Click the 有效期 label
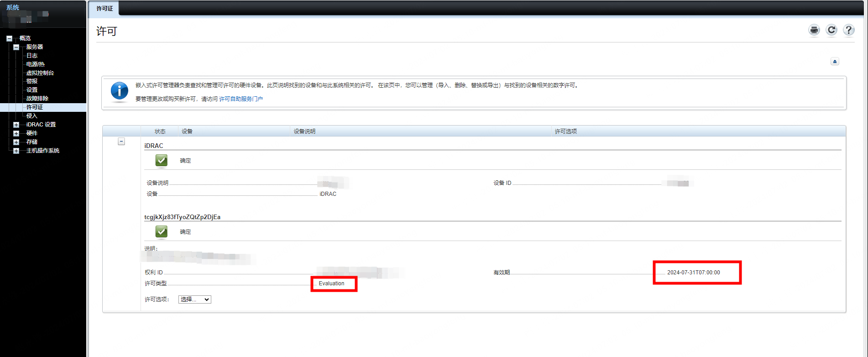The width and height of the screenshot is (868, 357). pyautogui.click(x=502, y=273)
